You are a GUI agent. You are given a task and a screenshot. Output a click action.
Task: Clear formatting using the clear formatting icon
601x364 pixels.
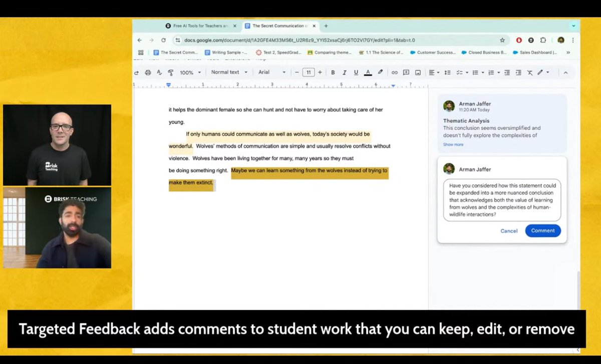[529, 72]
